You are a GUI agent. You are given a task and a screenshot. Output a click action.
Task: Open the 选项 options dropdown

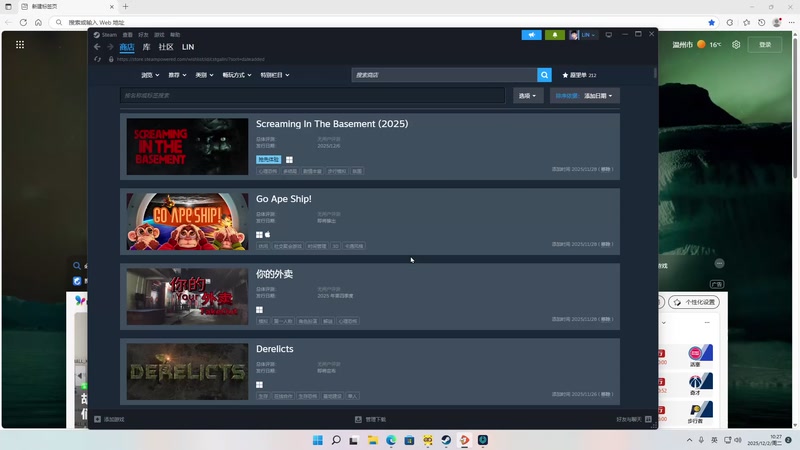527,95
